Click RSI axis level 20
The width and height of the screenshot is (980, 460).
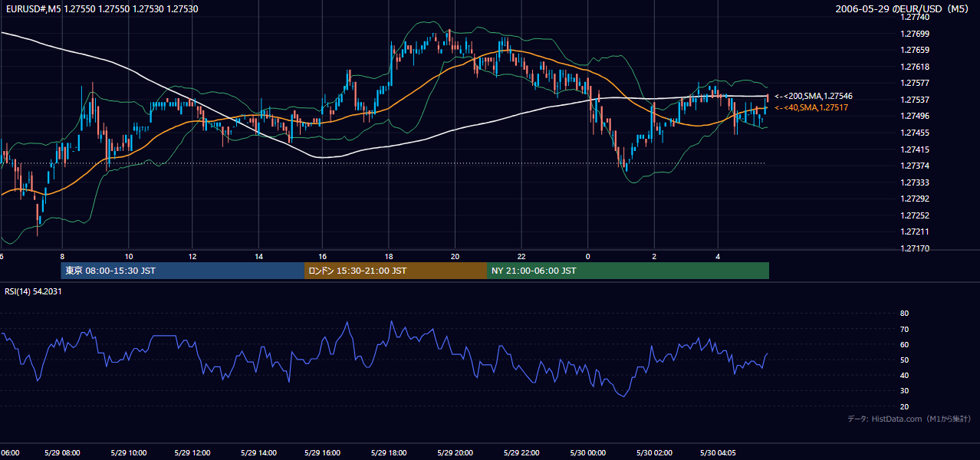904,406
